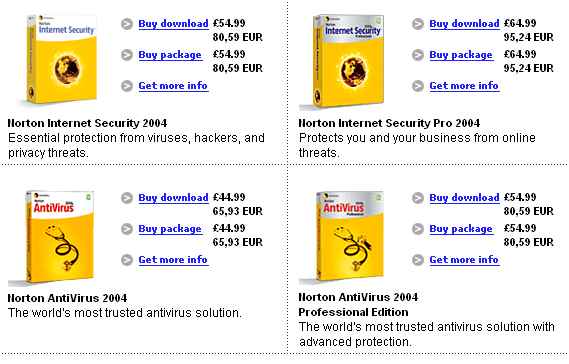
Task: Click arrow icon beside AntiVirus 2004 Buy package
Action: tap(127, 229)
